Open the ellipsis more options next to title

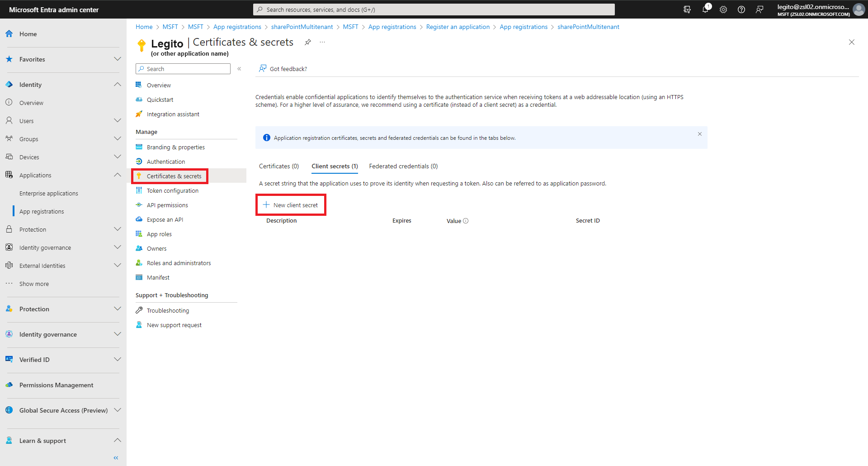pos(322,42)
